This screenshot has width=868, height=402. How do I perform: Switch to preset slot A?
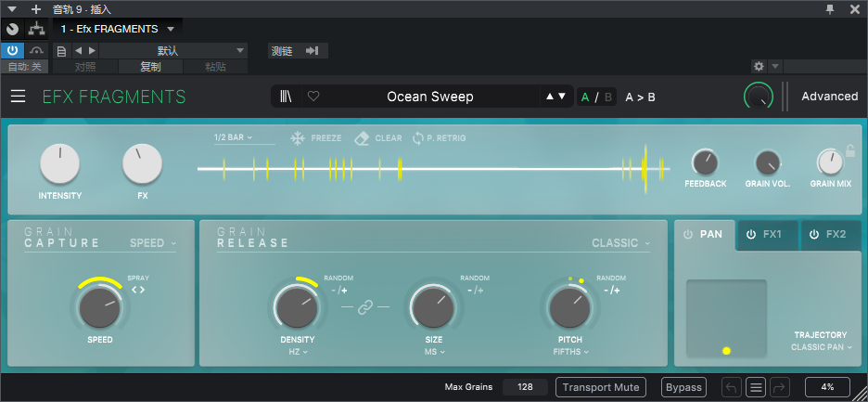585,97
